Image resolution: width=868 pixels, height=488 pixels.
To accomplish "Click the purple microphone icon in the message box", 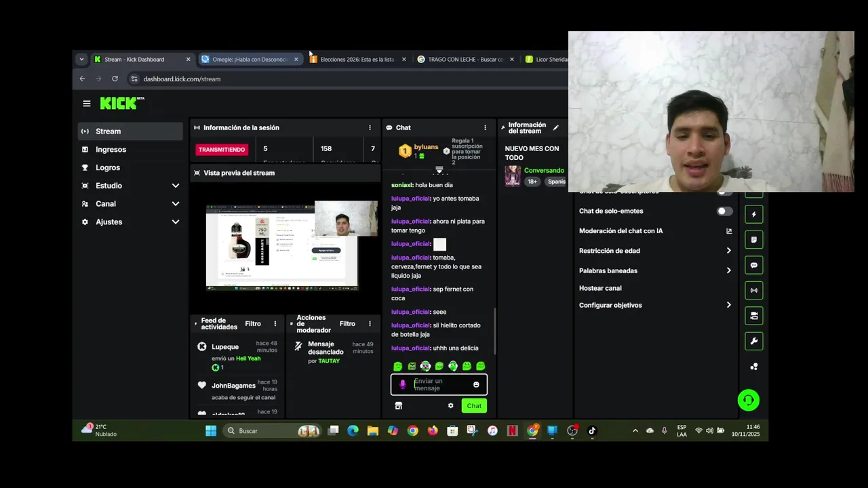I will tap(403, 384).
